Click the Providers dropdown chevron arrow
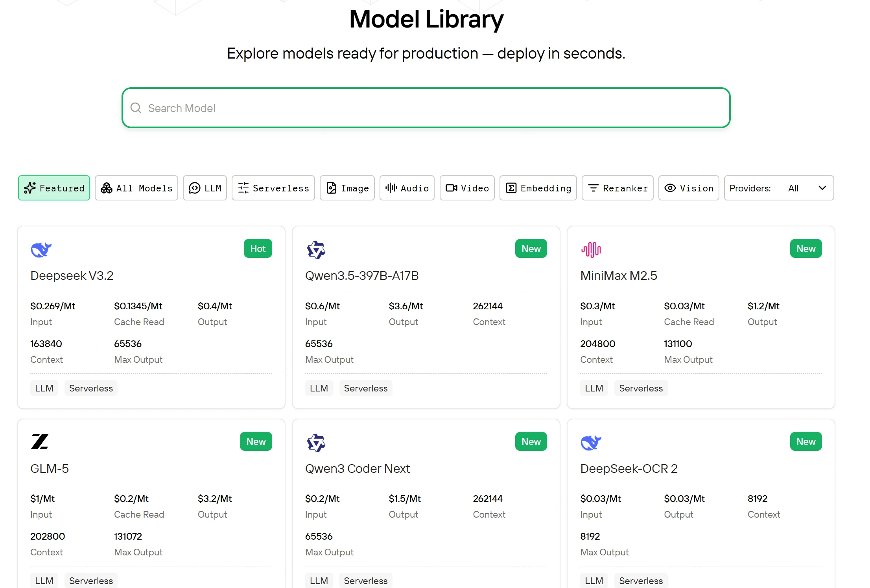The width and height of the screenshot is (870, 588). 822,188
